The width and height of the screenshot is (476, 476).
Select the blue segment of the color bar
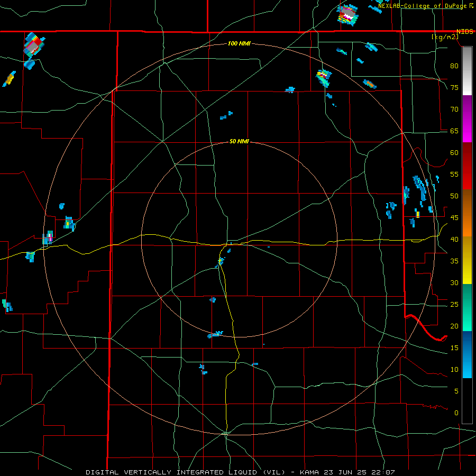tap(467, 354)
